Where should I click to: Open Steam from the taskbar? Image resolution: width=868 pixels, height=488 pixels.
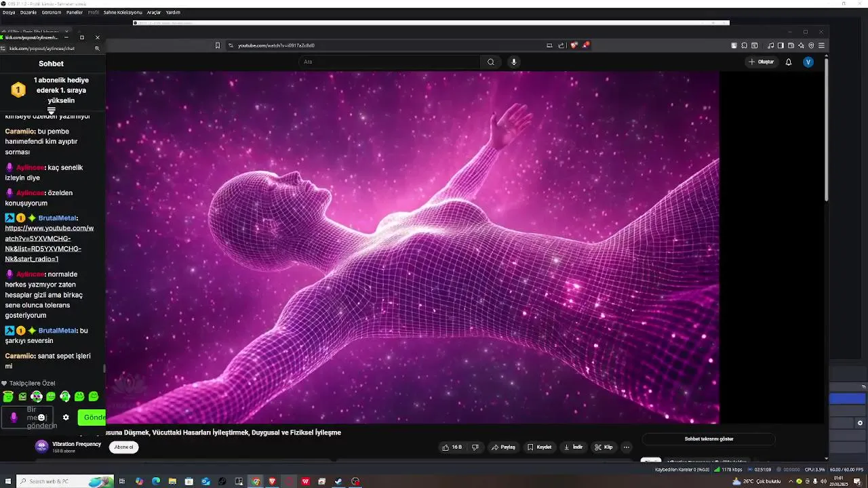point(338,481)
